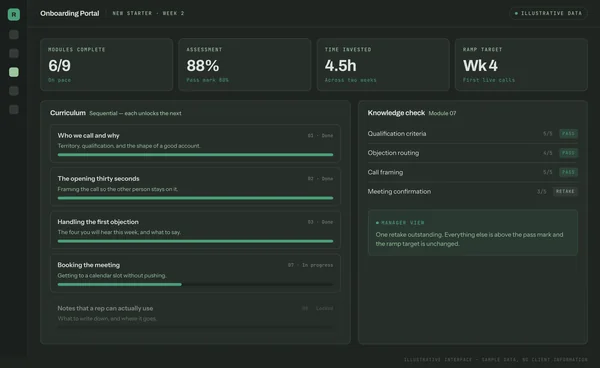Image resolution: width=600 pixels, height=368 pixels.
Task: Open 'Handling the first objection' module
Action: pos(195,230)
